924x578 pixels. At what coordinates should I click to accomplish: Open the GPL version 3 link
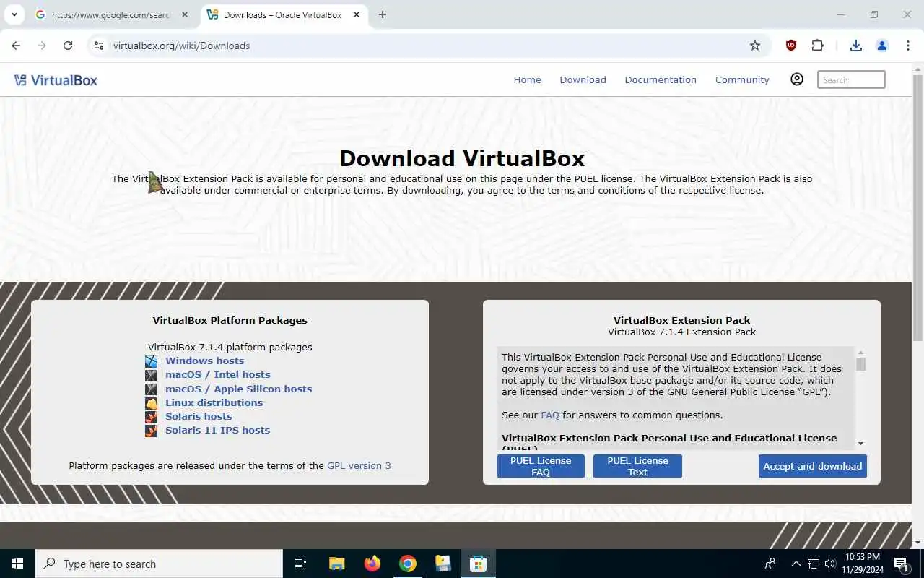tap(359, 466)
